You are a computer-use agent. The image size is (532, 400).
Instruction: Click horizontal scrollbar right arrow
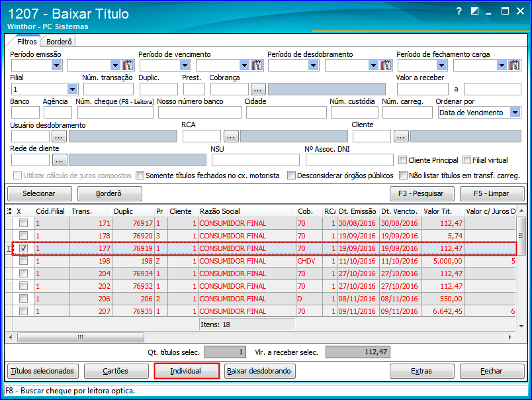(510, 337)
